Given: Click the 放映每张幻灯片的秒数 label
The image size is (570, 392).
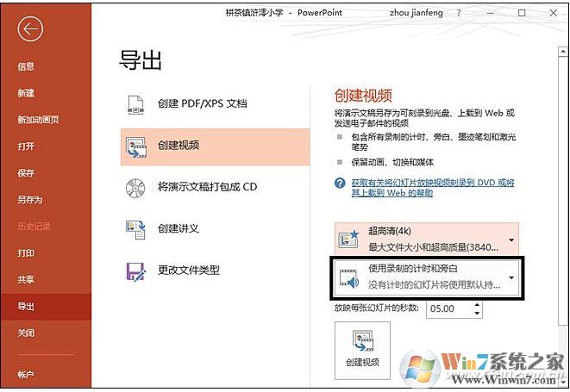Looking at the screenshot, I should (x=376, y=308).
